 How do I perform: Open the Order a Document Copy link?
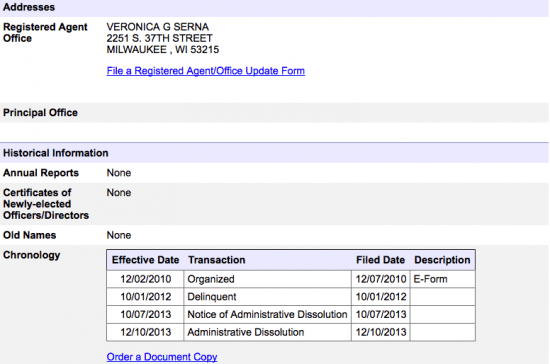click(x=162, y=357)
